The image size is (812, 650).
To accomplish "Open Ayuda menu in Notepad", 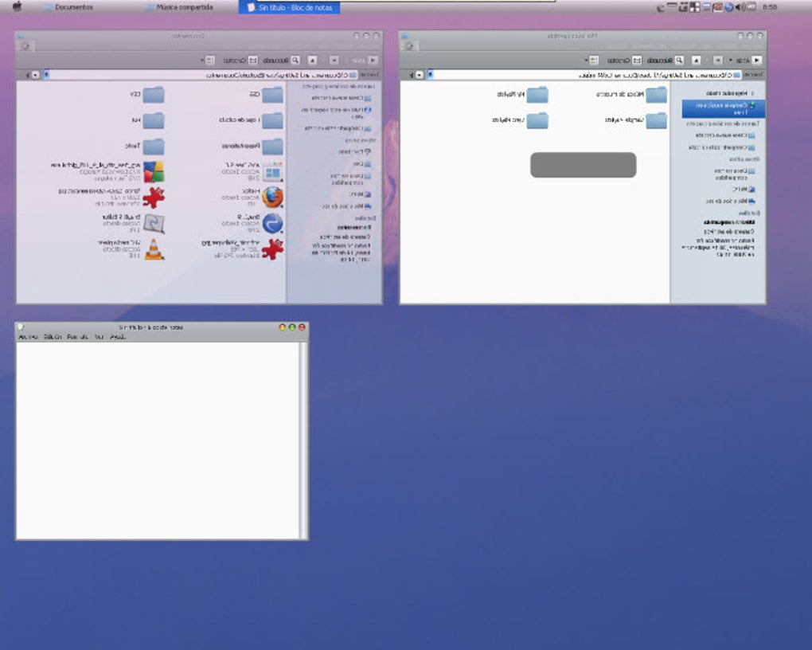I will 118,337.
